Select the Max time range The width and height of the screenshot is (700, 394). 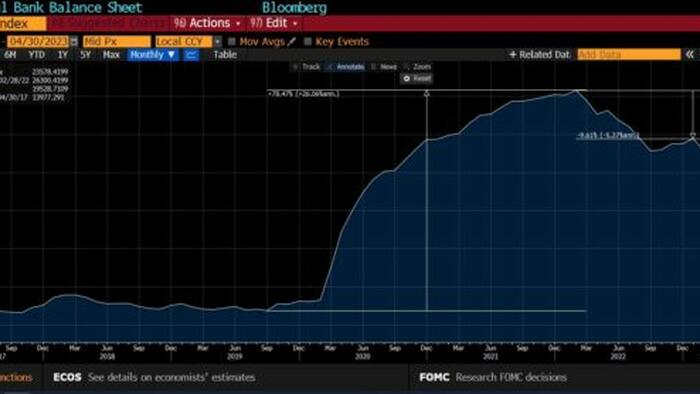tap(111, 55)
